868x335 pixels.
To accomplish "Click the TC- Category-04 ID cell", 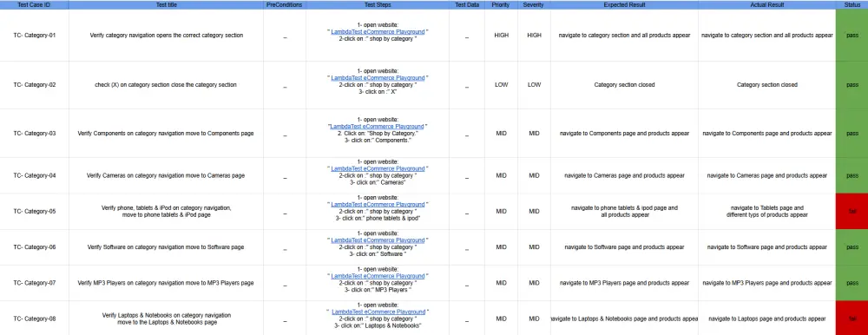I will (x=35, y=175).
